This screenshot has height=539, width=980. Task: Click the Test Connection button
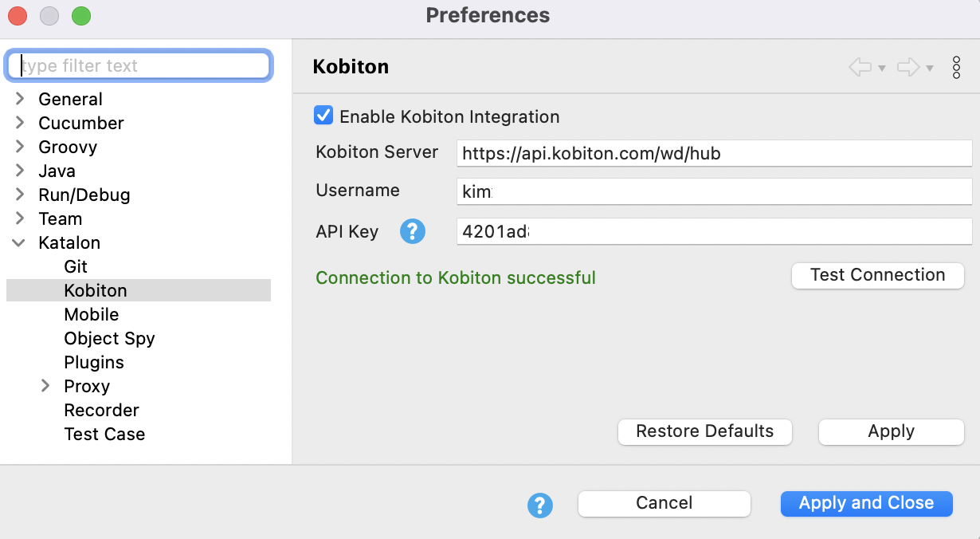[x=877, y=275]
